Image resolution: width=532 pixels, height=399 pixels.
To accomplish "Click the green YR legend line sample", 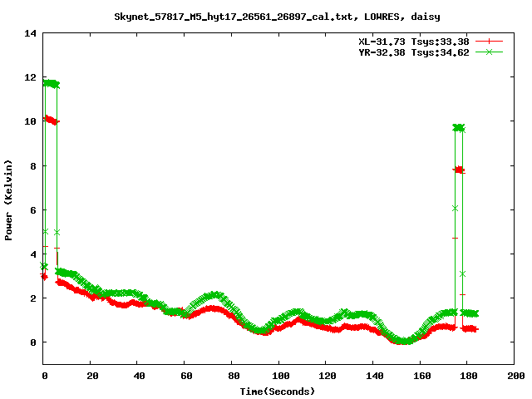I will point(489,52).
